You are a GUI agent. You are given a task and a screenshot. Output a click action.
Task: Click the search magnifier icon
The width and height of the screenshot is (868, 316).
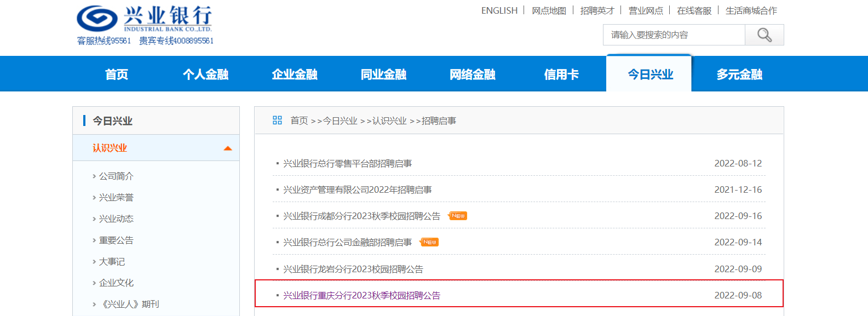click(764, 35)
